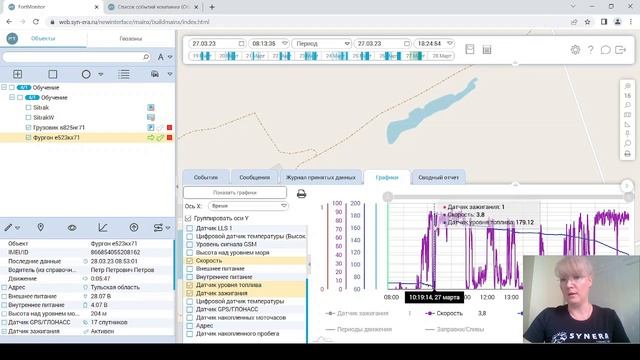Open the Сообщения tab
The width and height of the screenshot is (640, 360).
point(255,177)
